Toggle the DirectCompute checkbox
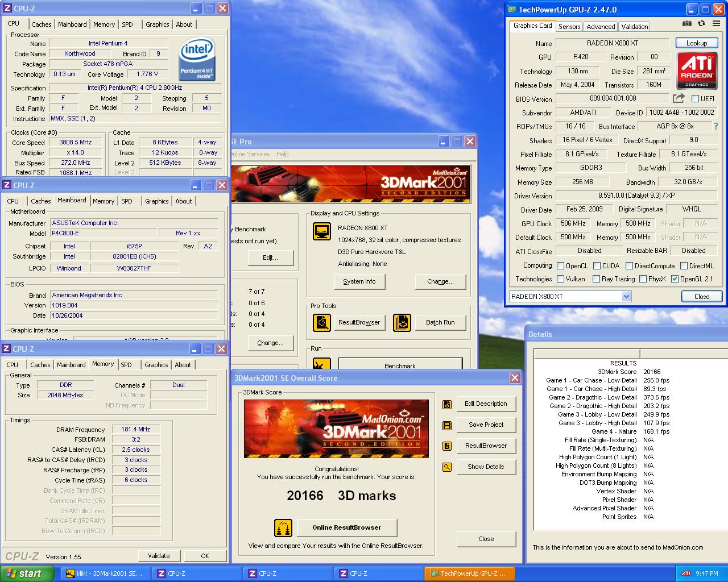 pos(629,266)
